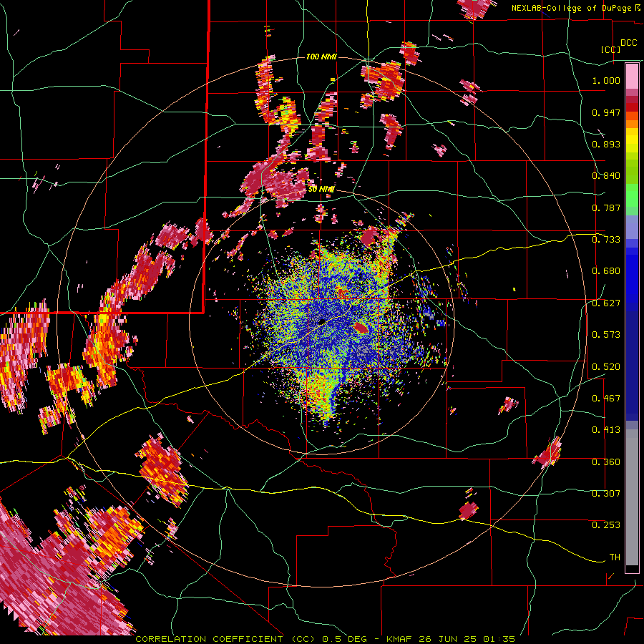Pick the light pink top color bar segment
Image resolution: width=644 pixels, height=644 pixels.
tap(632, 76)
